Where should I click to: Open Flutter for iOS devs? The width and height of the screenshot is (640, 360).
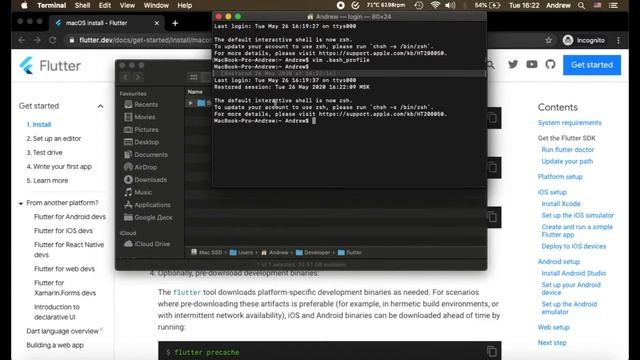point(63,231)
